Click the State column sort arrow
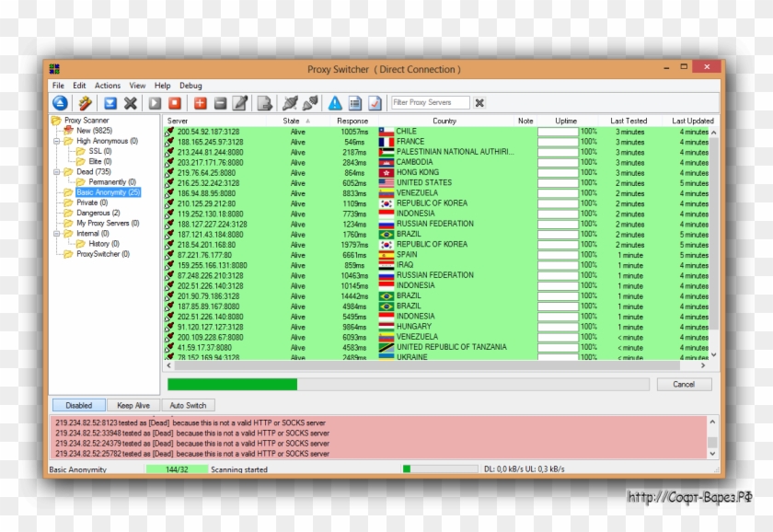Screen dimensions: 773x532 307,121
